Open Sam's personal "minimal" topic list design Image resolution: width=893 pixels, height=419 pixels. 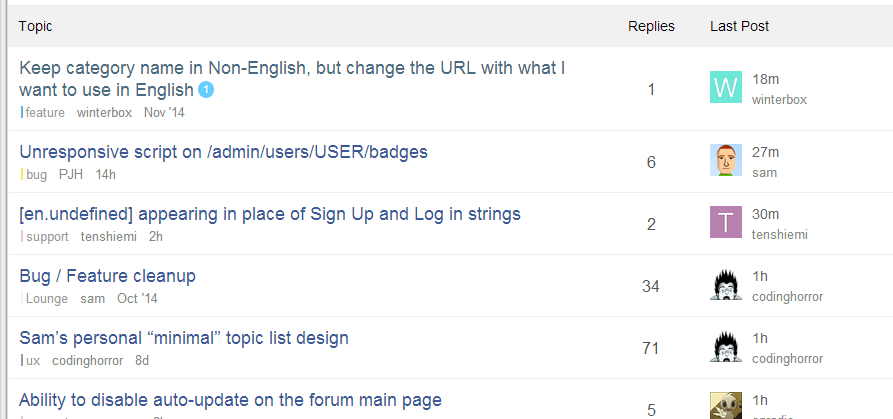[x=184, y=338]
